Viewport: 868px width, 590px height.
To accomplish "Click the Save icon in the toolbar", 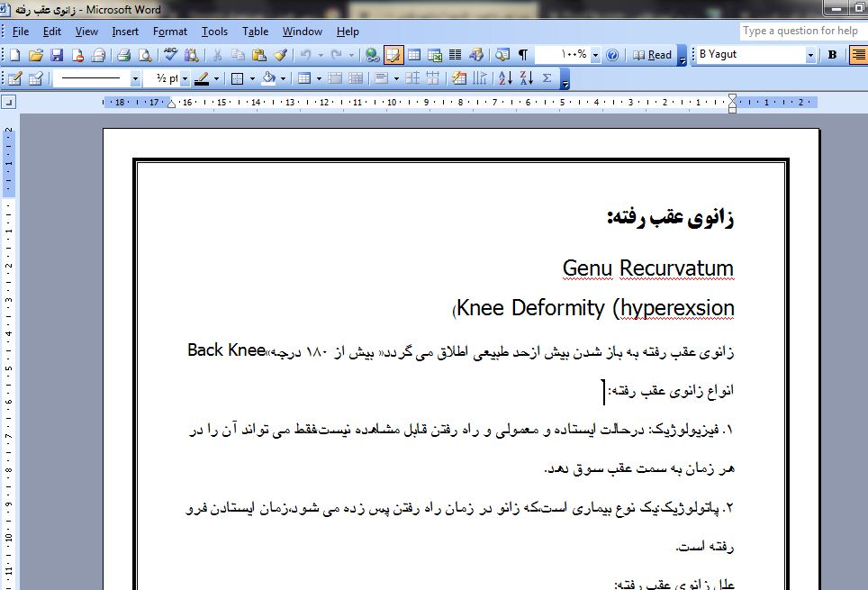I will tap(56, 55).
